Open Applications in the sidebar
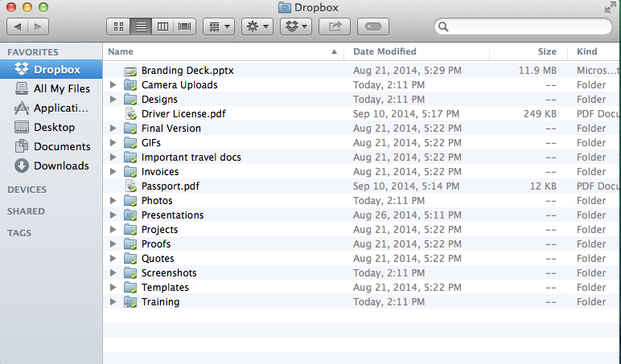The height and width of the screenshot is (364, 621). pyautogui.click(x=51, y=108)
